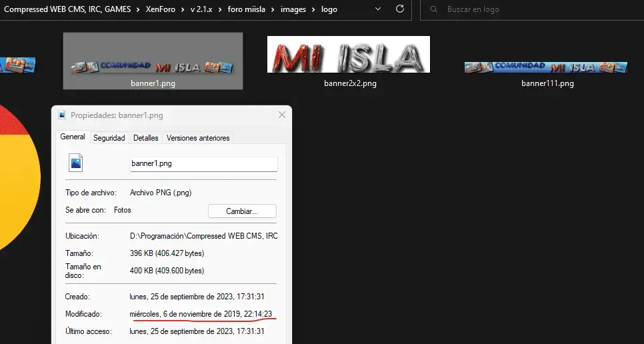644x344 pixels.
Task: Expand chevron after 'v 2.1.x' breadcrumb
Action: click(x=220, y=9)
